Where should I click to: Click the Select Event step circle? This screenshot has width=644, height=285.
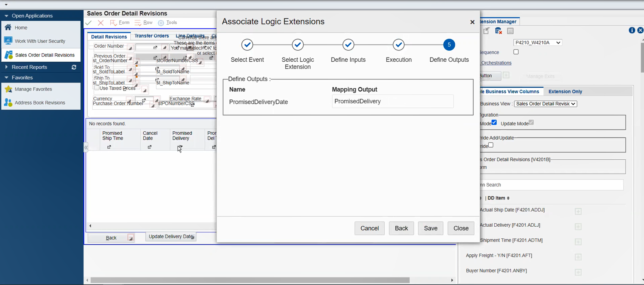click(247, 45)
